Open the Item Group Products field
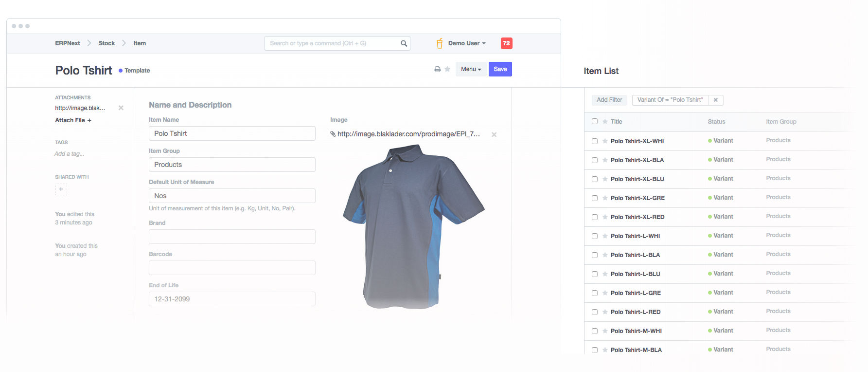The width and height of the screenshot is (868, 372). coord(232,165)
